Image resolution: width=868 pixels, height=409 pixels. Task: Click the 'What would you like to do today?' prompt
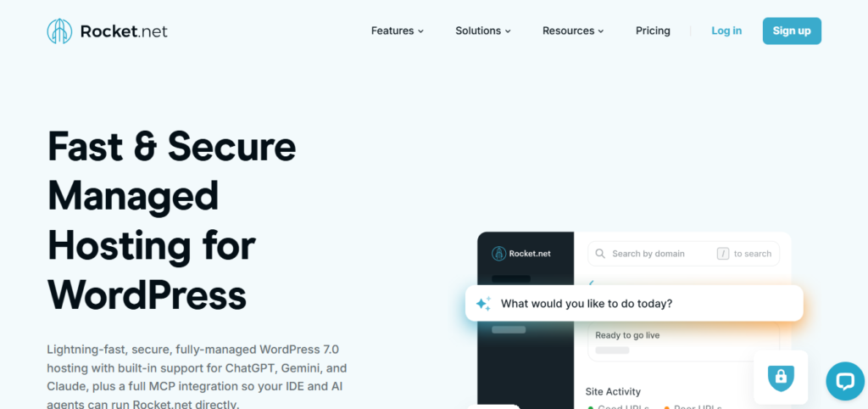coord(634,304)
